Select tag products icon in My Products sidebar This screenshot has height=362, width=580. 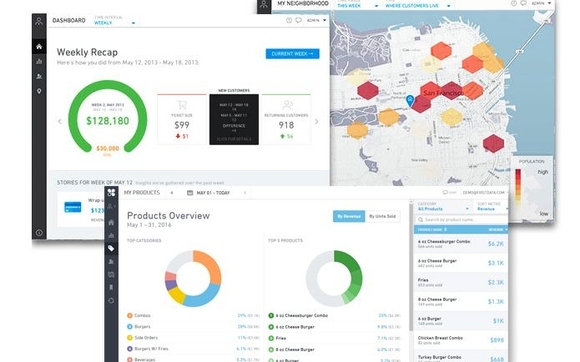tap(111, 248)
